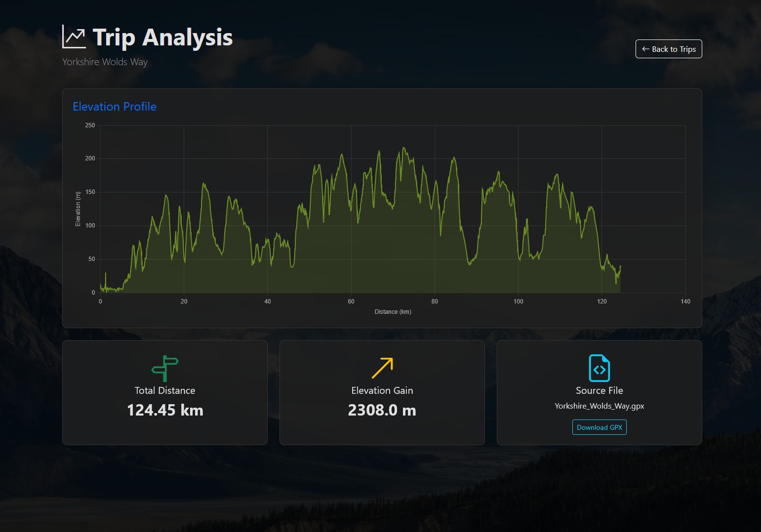Click the yellow Elevation Gain arrow icon
Image resolution: width=761 pixels, height=532 pixels.
pos(382,367)
